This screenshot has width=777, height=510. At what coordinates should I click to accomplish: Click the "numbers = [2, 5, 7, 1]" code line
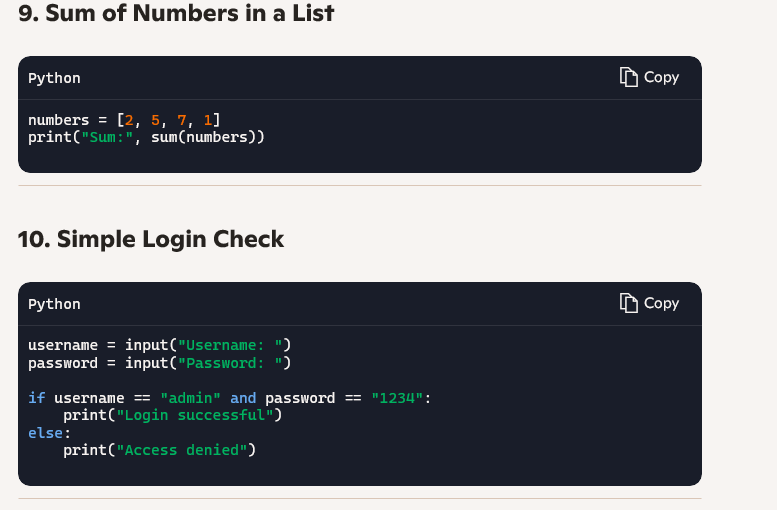125,120
